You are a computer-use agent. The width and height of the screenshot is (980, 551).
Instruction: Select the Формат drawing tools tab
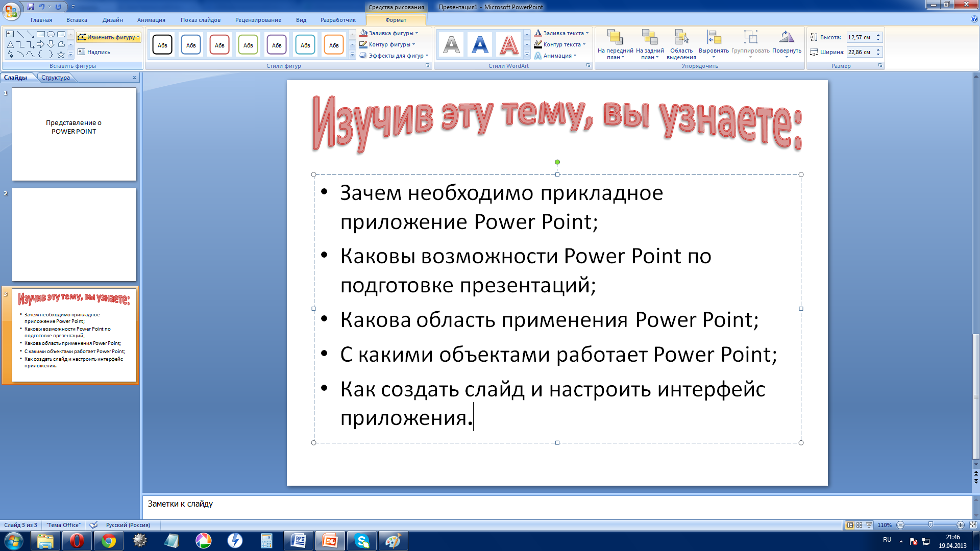pyautogui.click(x=396, y=20)
